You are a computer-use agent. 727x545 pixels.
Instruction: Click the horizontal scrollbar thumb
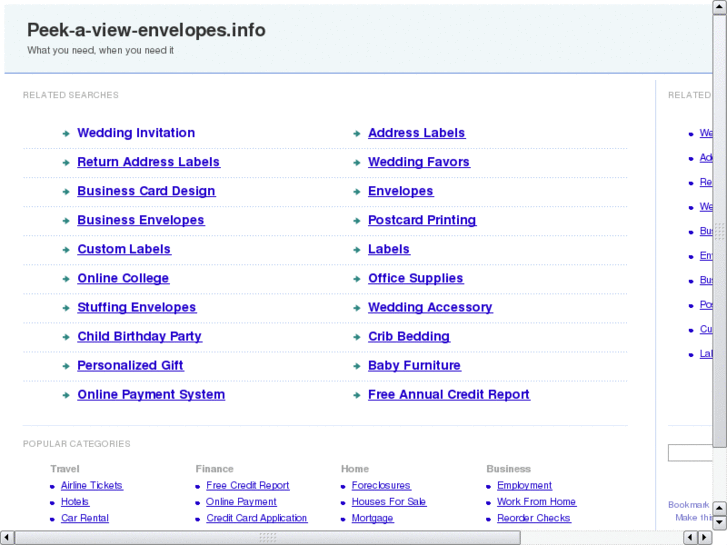coord(268,538)
